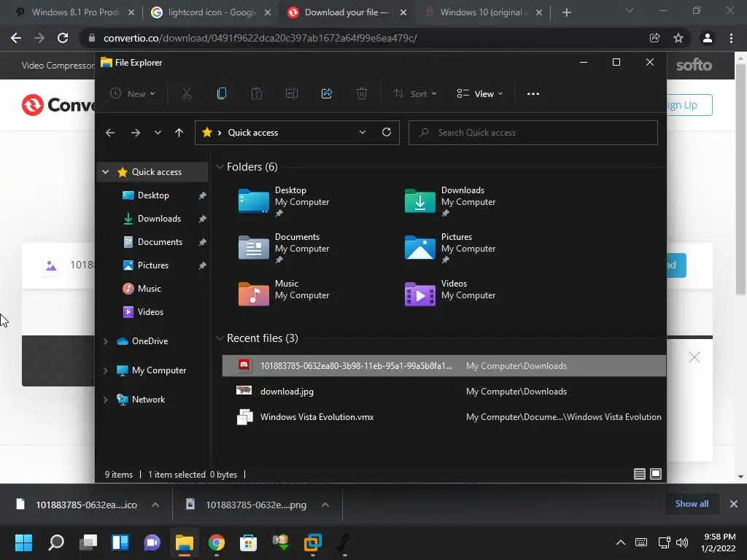Collapse the Recent files (3) group
Screen dimensions: 747x560
tap(220, 338)
